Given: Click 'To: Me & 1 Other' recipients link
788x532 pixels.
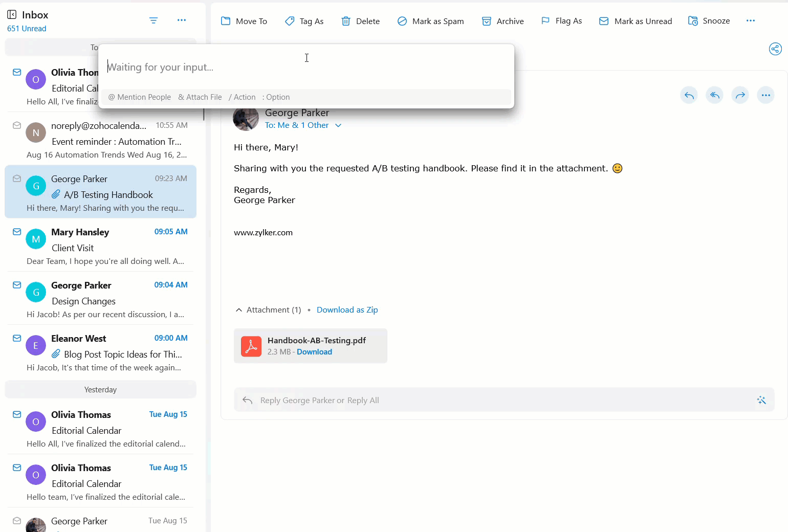Looking at the screenshot, I should (x=297, y=125).
